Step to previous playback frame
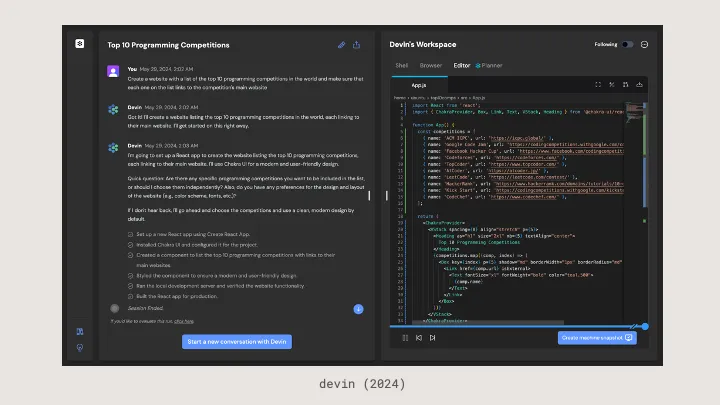This screenshot has width=720, height=405. click(x=419, y=338)
